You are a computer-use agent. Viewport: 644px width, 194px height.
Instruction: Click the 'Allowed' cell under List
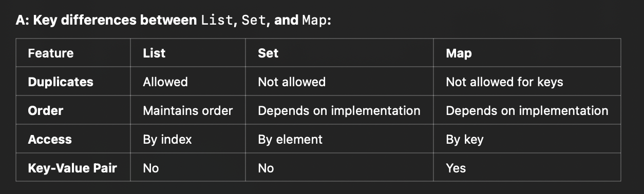pyautogui.click(x=165, y=82)
